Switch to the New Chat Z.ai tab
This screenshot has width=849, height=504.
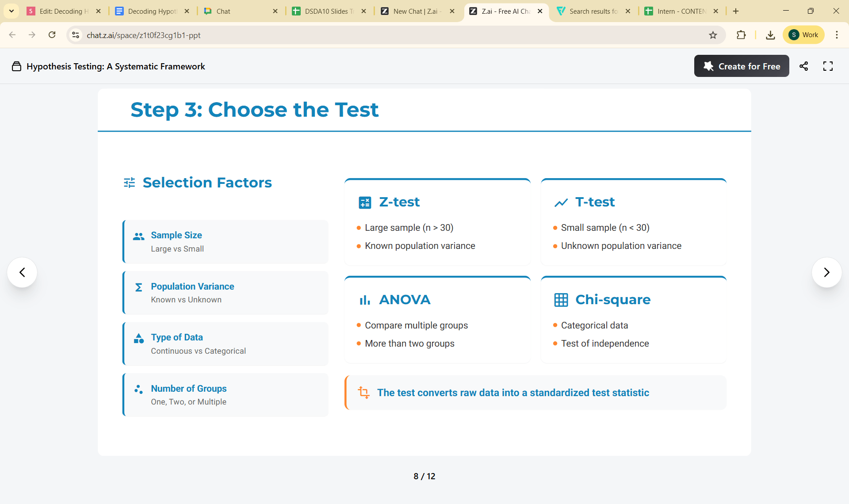[416, 11]
